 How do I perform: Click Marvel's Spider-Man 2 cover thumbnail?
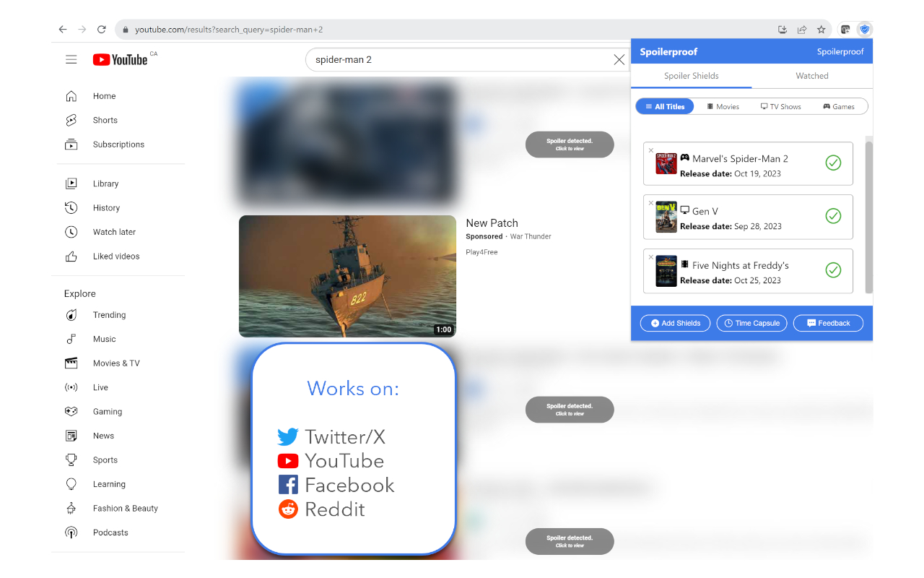(666, 164)
